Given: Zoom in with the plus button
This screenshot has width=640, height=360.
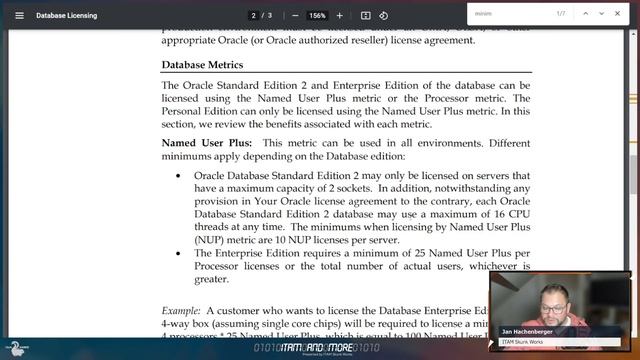Looking at the screenshot, I should (340, 16).
